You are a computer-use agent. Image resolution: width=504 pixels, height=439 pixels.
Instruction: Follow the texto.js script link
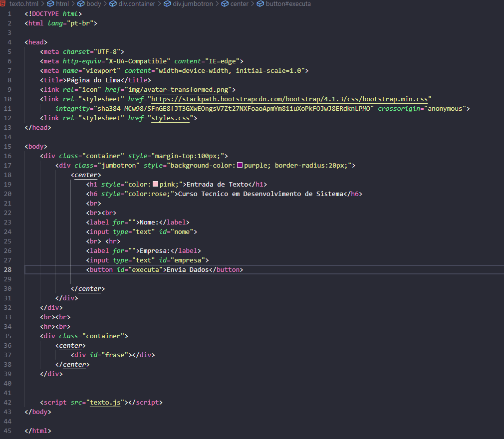(x=105, y=403)
